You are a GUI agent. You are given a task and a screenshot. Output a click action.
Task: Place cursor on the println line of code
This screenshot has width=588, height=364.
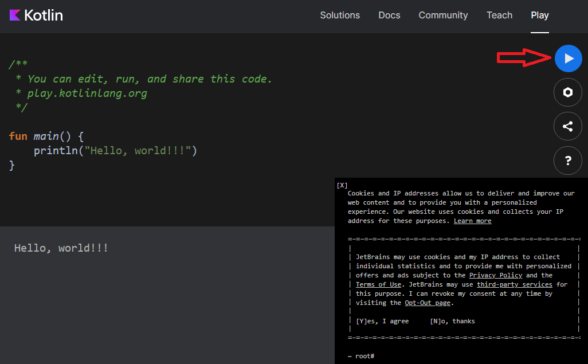coord(115,151)
